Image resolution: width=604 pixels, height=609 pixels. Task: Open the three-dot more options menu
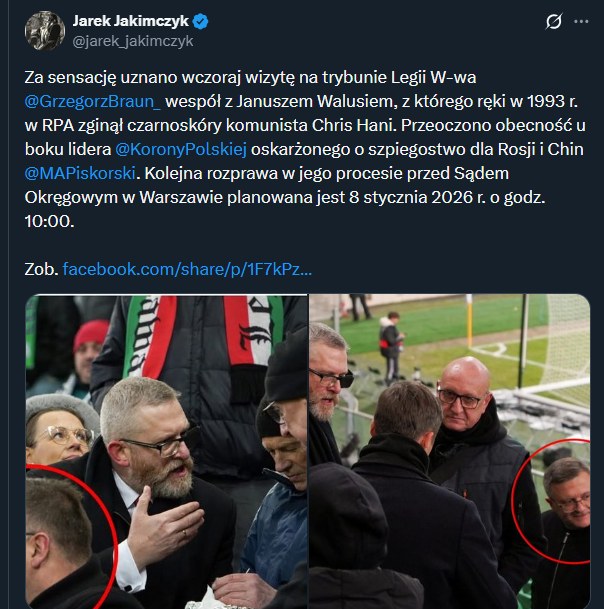(x=581, y=21)
